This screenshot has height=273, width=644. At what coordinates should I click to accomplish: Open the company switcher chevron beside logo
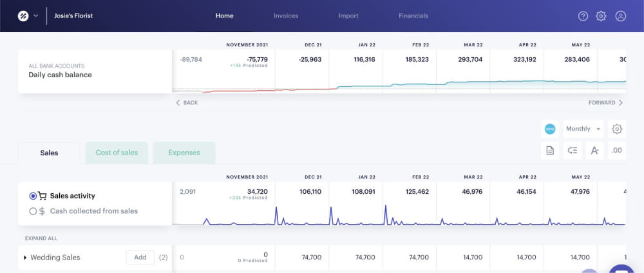(35, 16)
